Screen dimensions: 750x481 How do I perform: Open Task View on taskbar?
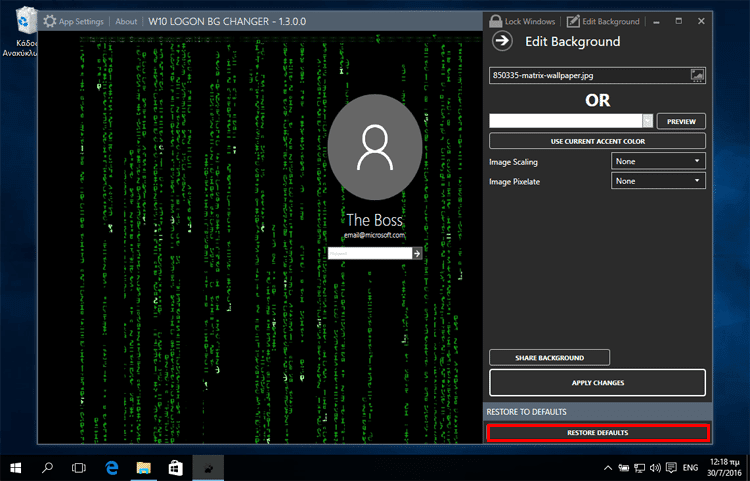(78, 468)
